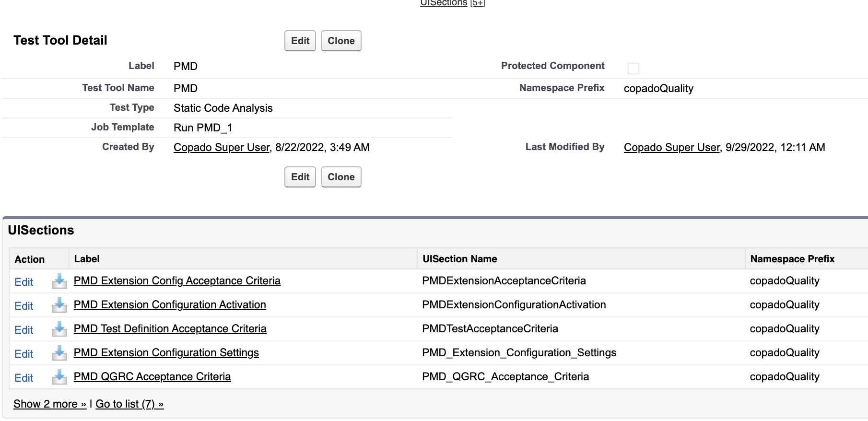Click download icon for PMD Extension Configuration Settings
Image resolution: width=868 pixels, height=421 pixels.
59,353
